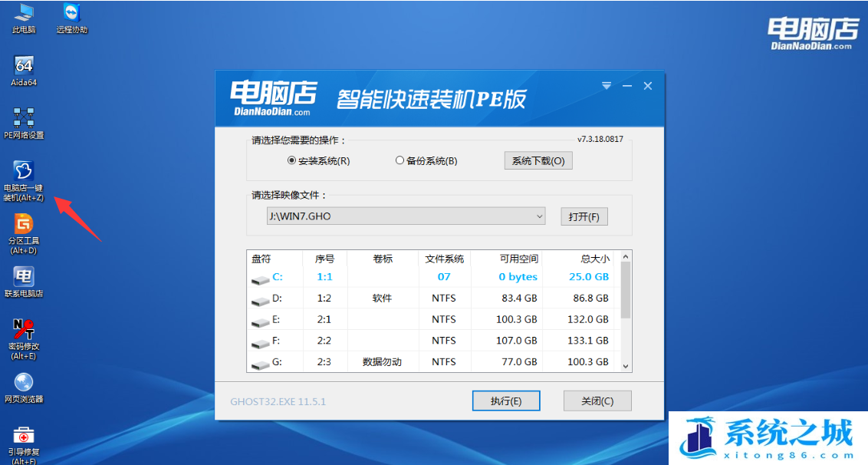The width and height of the screenshot is (868, 465).
Task: Click the E: drive icon in the list
Action: point(260,322)
